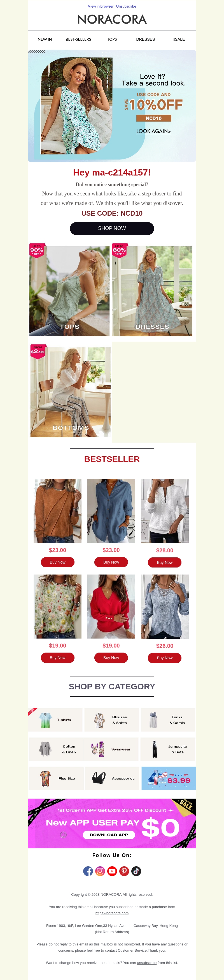Click the black SHOP NOW button

[112, 228]
